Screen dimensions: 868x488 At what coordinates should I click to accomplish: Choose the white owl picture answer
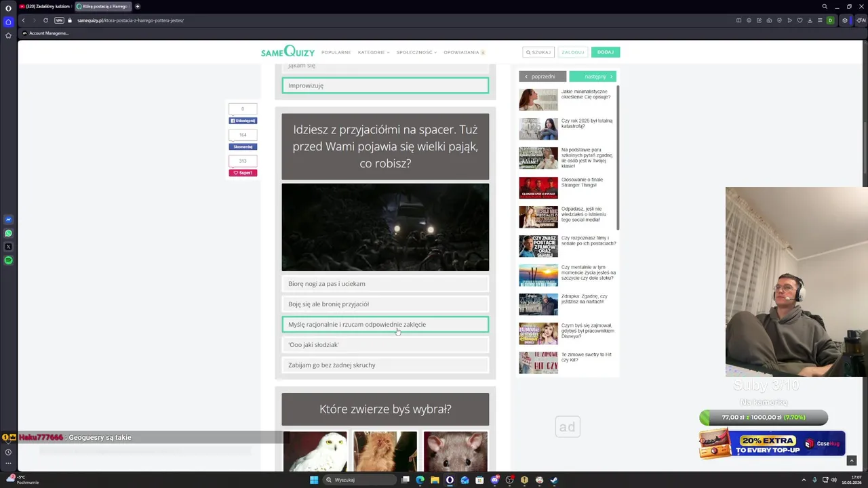tap(315, 451)
